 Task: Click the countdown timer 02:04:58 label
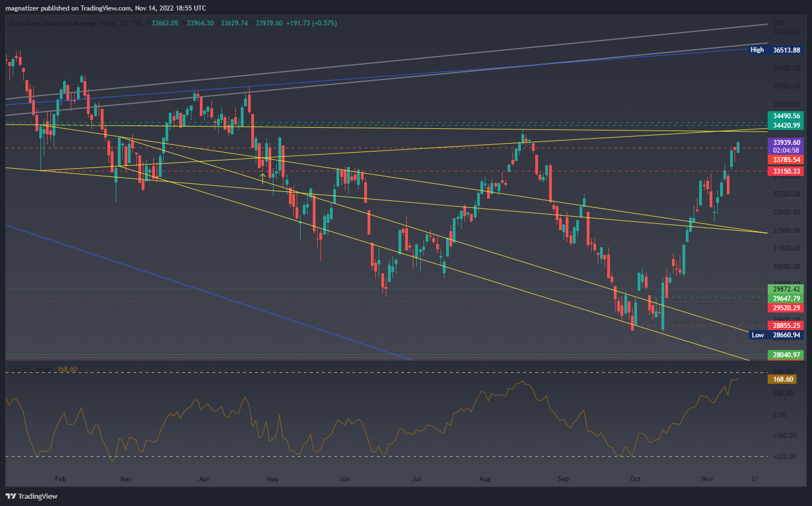tap(786, 150)
